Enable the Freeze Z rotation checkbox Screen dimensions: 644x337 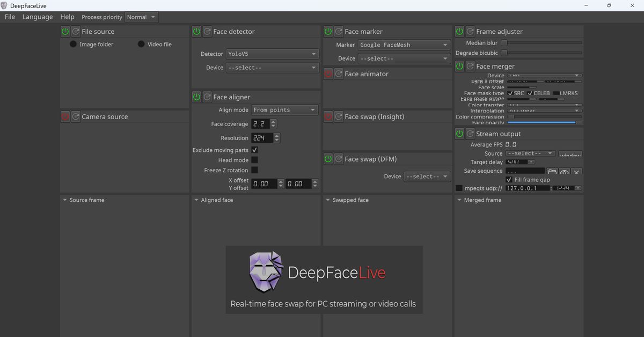point(254,170)
